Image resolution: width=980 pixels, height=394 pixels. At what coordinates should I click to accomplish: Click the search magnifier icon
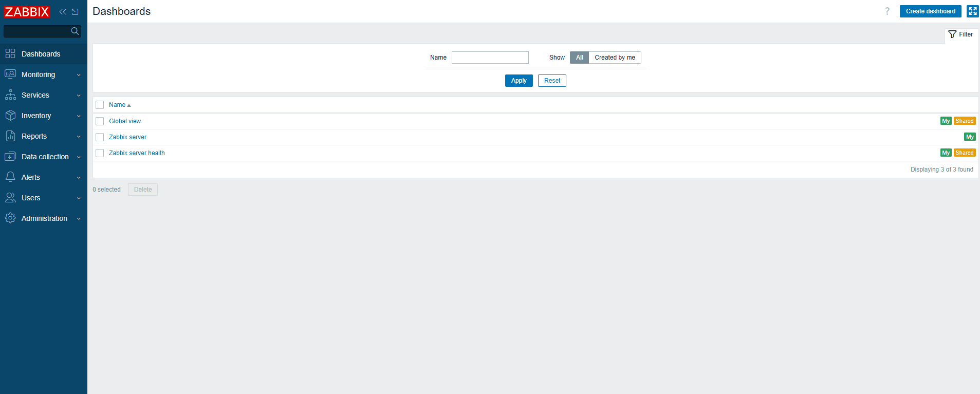point(75,31)
